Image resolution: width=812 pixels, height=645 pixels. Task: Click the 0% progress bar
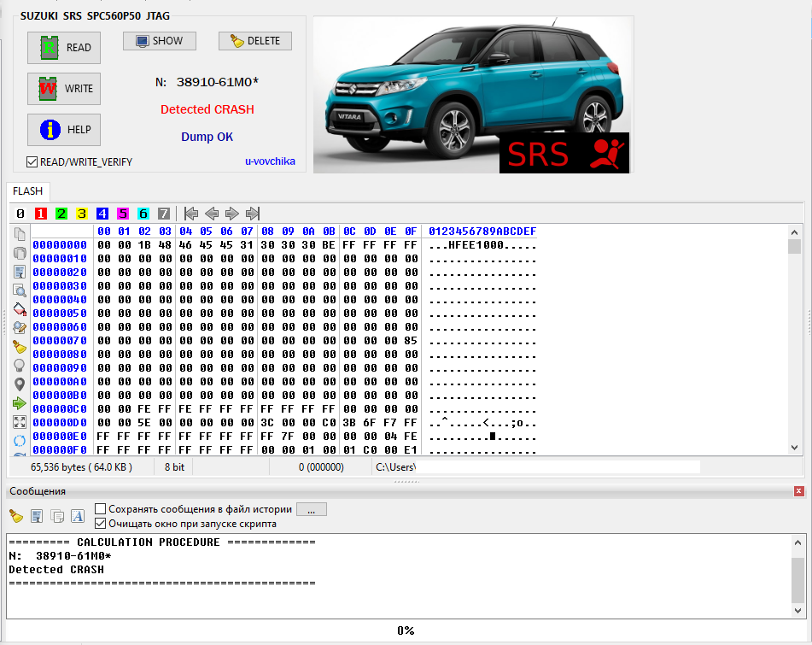tap(406, 631)
